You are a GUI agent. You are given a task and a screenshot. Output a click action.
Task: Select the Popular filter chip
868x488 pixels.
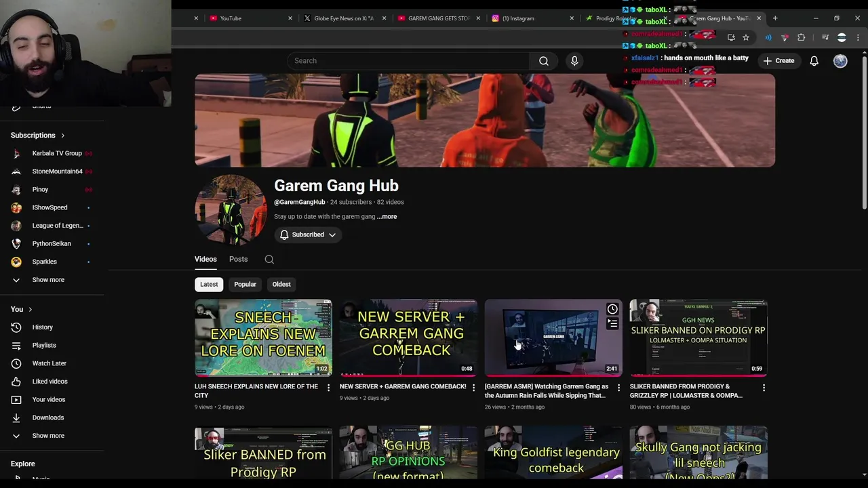click(245, 285)
